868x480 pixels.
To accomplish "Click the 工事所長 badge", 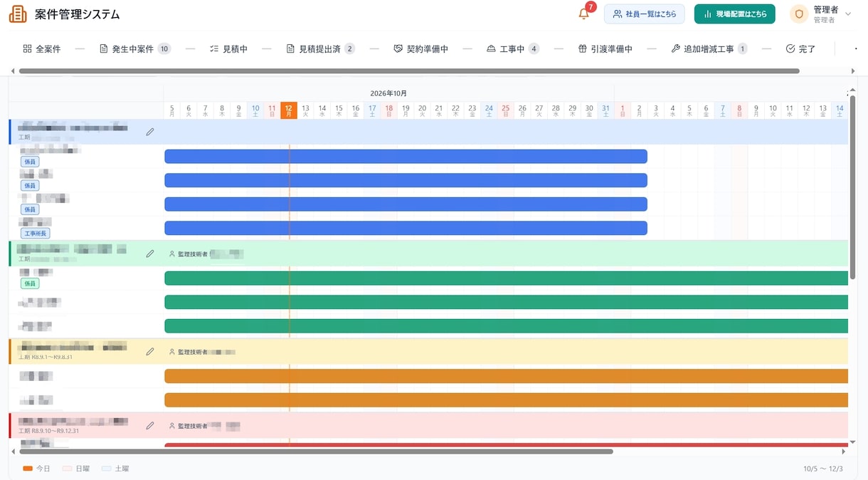I will [x=36, y=233].
